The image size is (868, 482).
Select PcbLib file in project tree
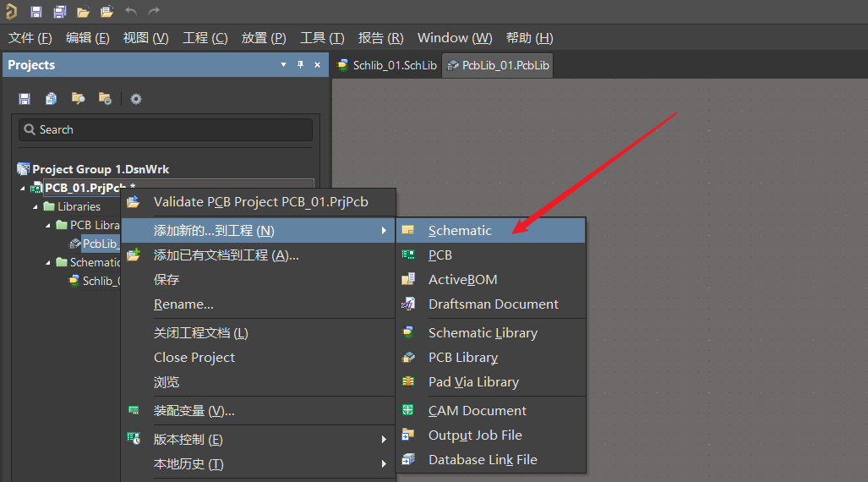click(100, 244)
